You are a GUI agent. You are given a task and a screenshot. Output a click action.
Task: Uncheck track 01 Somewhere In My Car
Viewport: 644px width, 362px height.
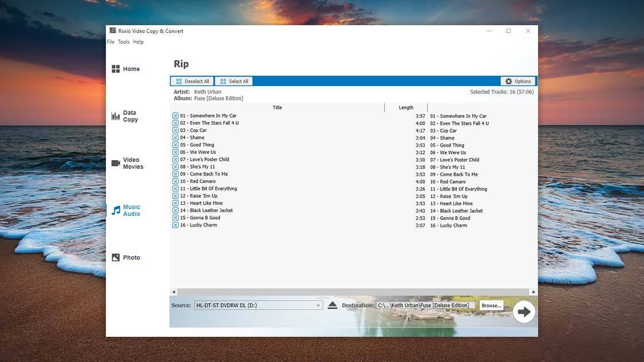pyautogui.click(x=176, y=116)
